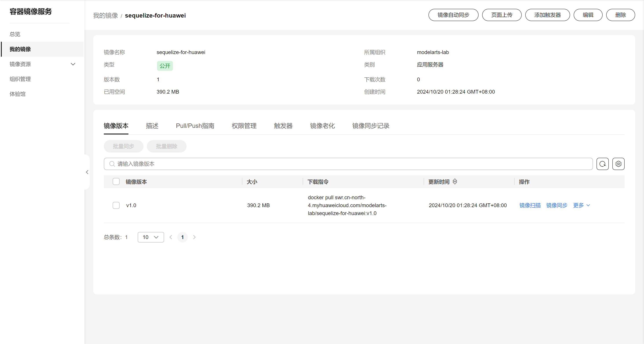Open the page size dropdown showing 10

click(x=150, y=237)
